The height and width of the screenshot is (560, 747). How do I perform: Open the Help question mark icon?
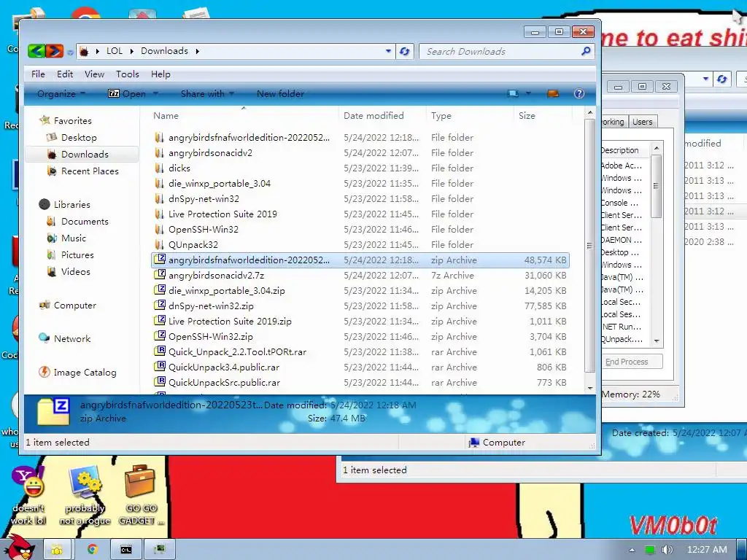(578, 94)
